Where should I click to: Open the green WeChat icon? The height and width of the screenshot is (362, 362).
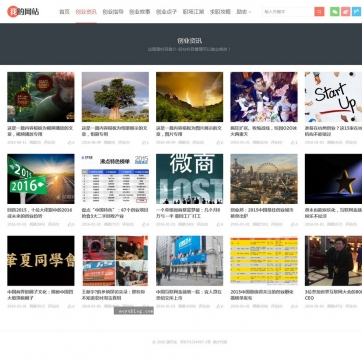335,12
